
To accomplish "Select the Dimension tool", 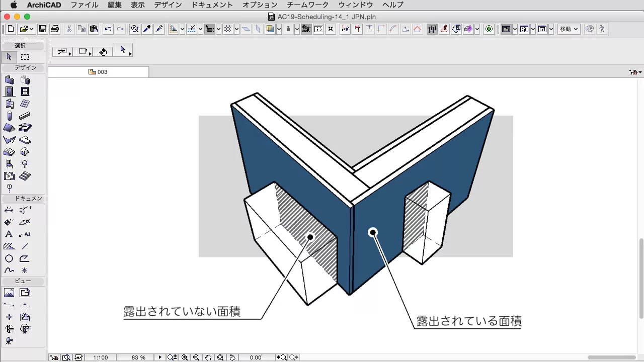I will (9, 210).
